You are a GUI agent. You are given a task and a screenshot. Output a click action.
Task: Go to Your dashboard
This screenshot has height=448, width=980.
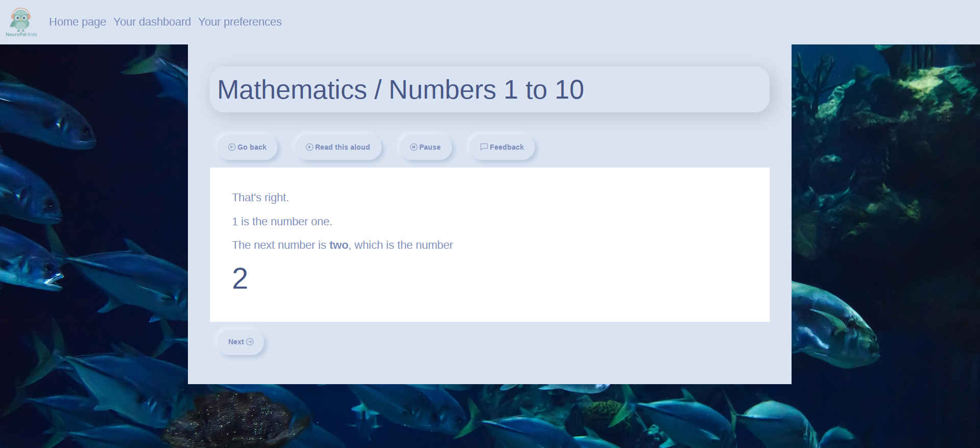click(x=152, y=22)
